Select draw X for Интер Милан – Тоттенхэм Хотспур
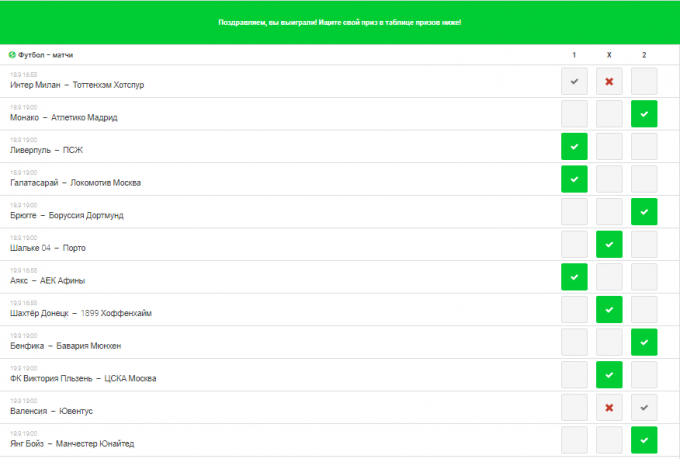Screen dimensions: 680x459 609,81
